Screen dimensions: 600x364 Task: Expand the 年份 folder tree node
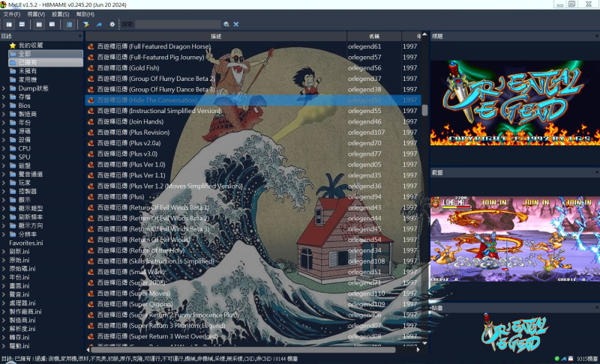(x=4, y=123)
